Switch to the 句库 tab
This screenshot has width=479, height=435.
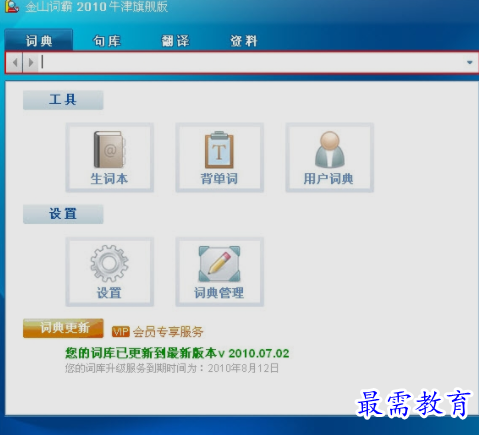[107, 41]
